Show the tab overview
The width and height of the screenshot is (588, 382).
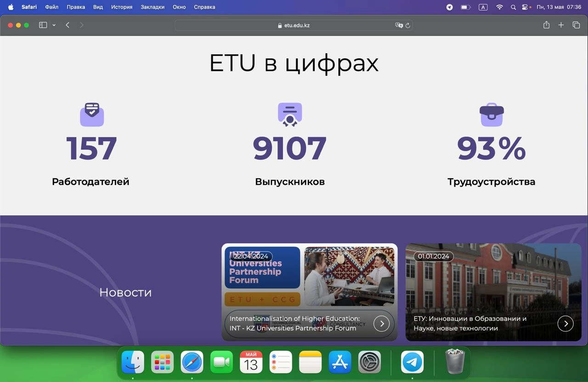pos(576,25)
